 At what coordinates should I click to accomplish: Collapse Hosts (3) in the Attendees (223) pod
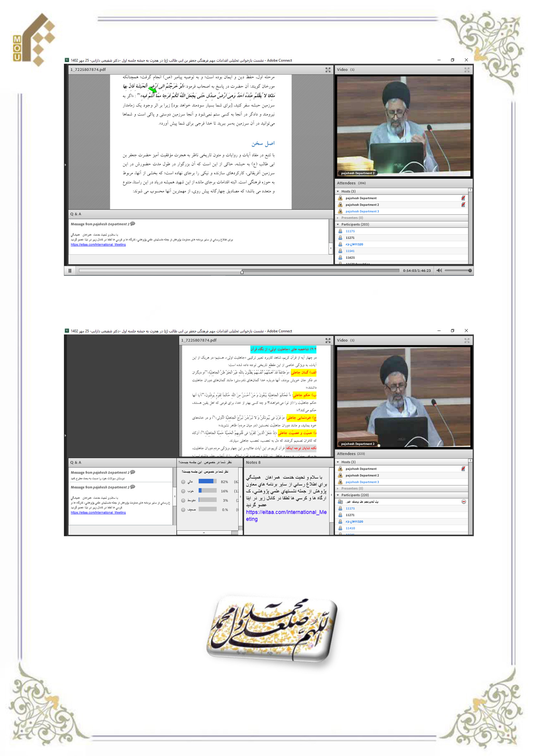click(338, 462)
